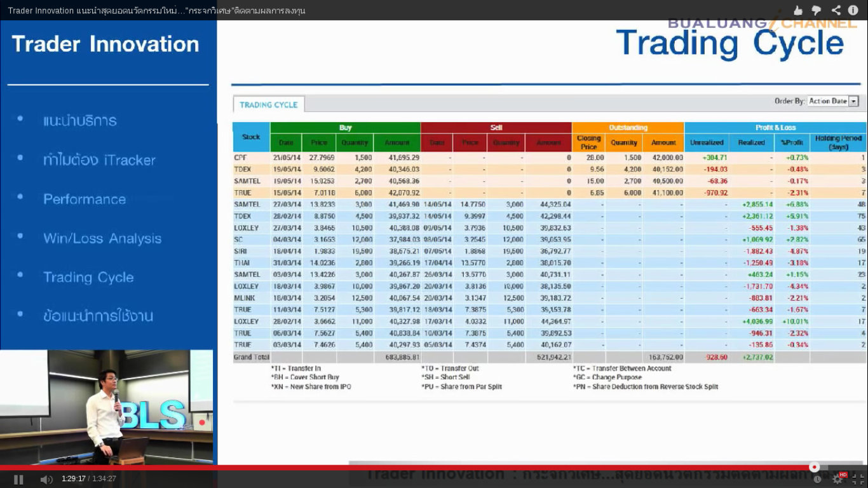Click the %Profit column header
The width and height of the screenshot is (868, 488).
(x=792, y=142)
